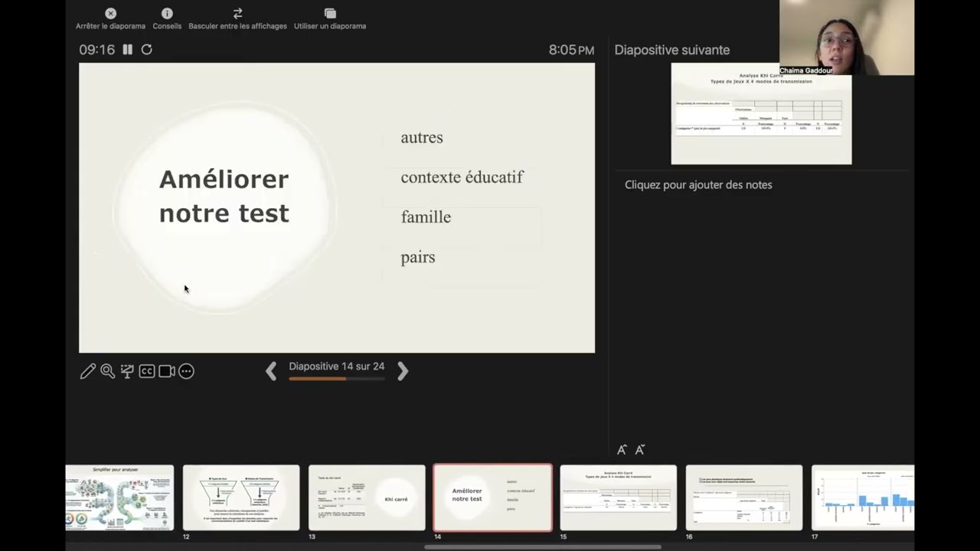
Task: Toggle the CC subtitles button
Action: point(147,371)
